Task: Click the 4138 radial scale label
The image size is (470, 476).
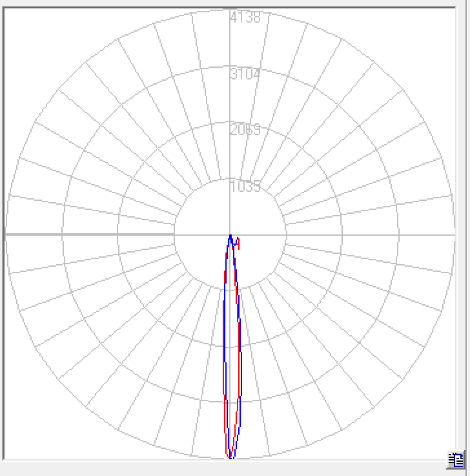Action: [x=245, y=17]
